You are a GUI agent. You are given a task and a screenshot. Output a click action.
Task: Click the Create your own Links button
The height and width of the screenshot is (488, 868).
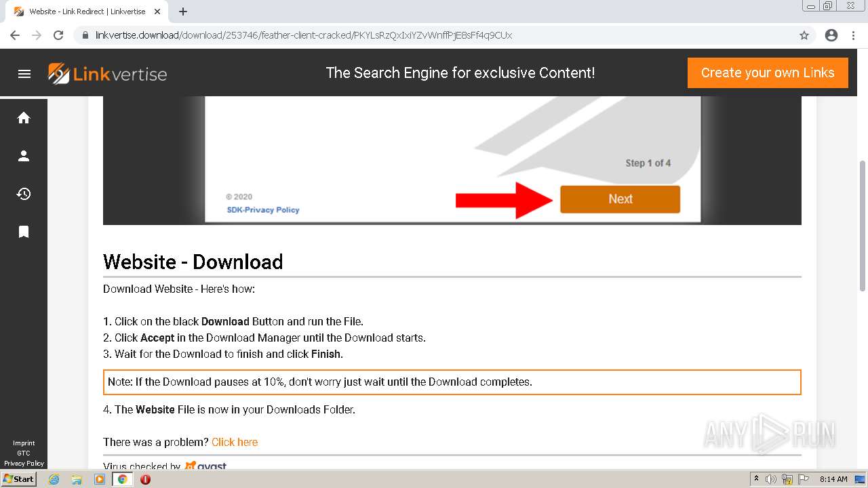pyautogui.click(x=768, y=73)
